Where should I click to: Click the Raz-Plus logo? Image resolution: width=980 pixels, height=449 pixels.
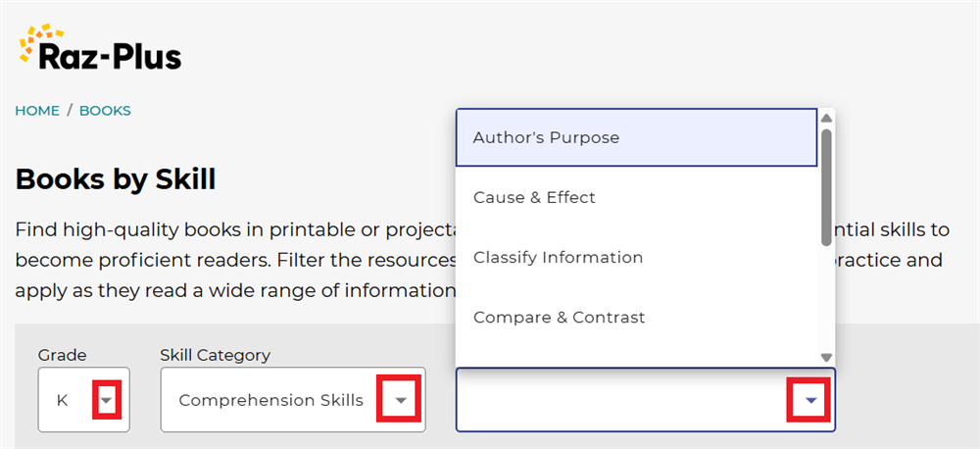pyautogui.click(x=100, y=50)
